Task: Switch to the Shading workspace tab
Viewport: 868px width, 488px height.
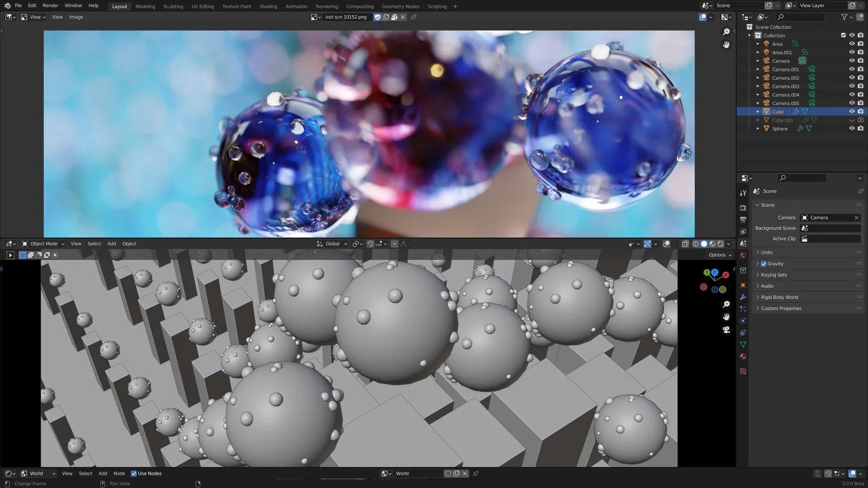Action: click(x=268, y=6)
